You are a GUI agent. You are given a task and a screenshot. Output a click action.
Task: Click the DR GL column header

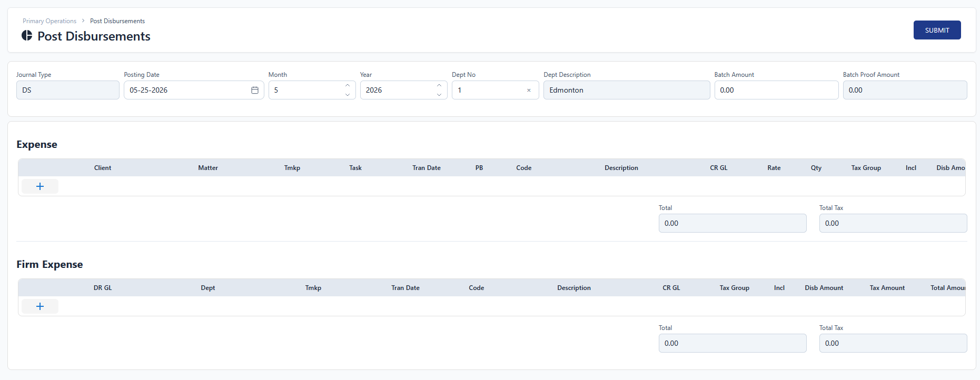(x=103, y=288)
